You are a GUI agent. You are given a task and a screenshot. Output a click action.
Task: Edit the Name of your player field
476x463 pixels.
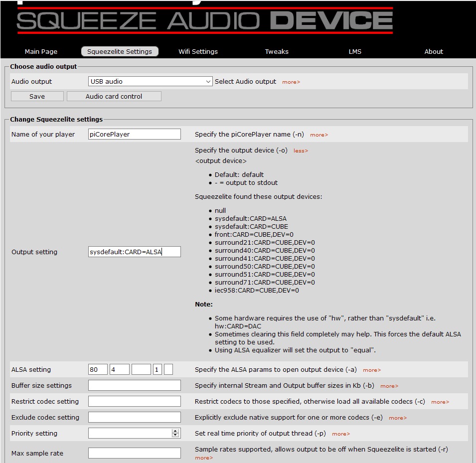135,134
